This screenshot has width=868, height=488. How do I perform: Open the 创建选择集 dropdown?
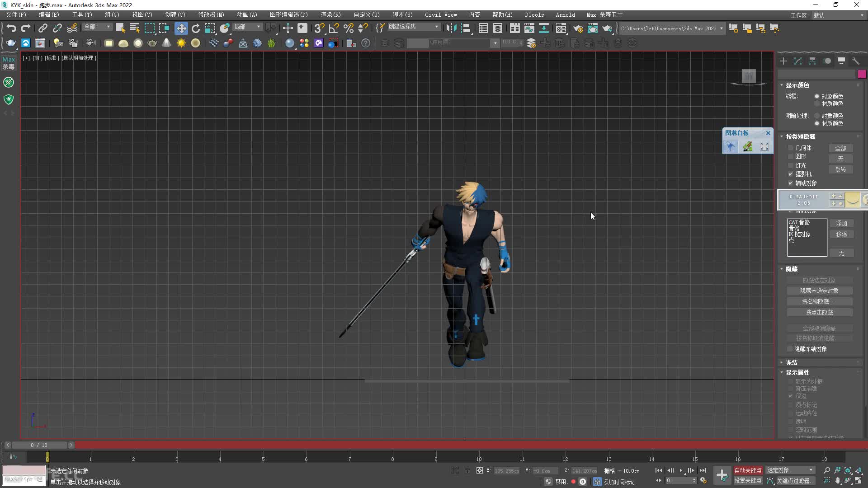pyautogui.click(x=414, y=27)
